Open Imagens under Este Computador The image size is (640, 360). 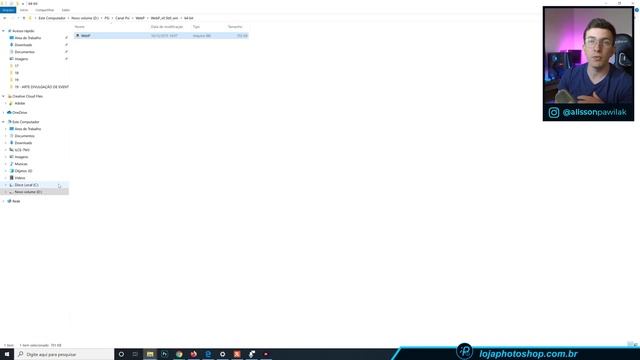(x=21, y=157)
